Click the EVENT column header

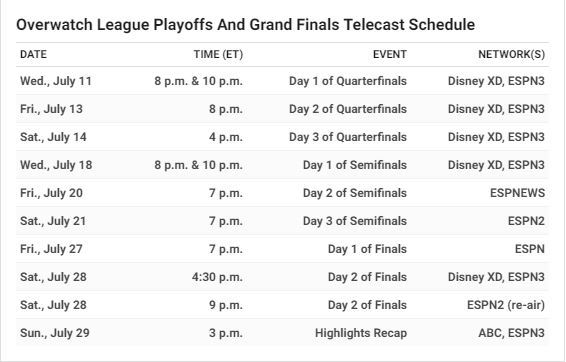(x=390, y=54)
